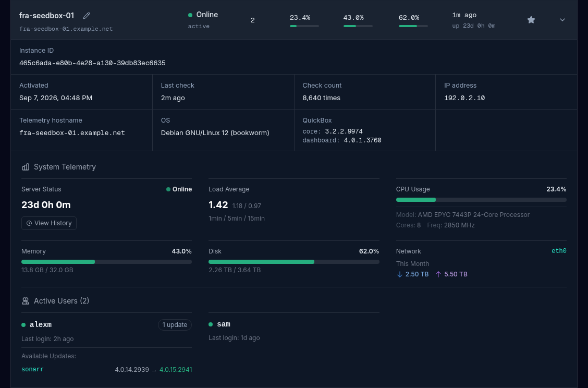Click the green status dot beside alexm
Viewport: 588px width, 388px height.
(x=23, y=325)
